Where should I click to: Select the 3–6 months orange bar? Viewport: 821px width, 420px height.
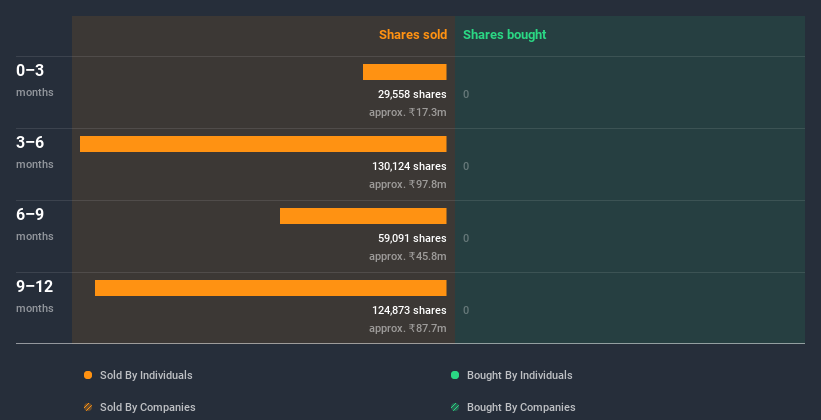coord(263,144)
